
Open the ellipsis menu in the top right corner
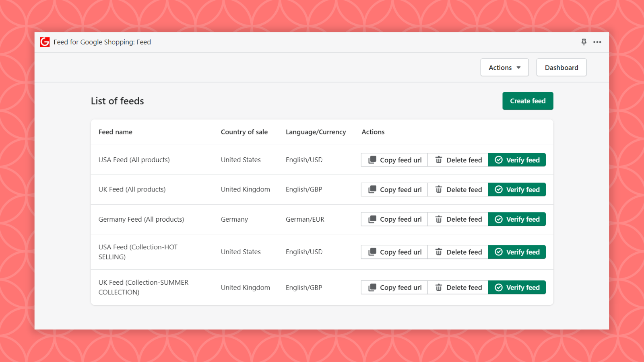[597, 42]
